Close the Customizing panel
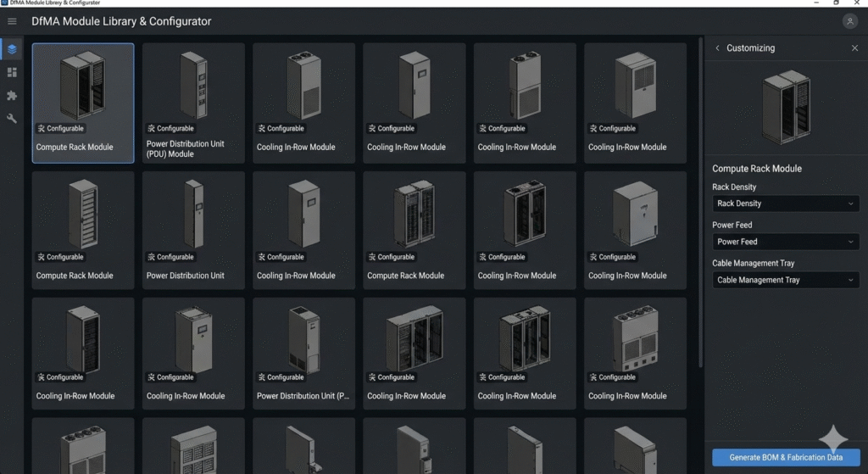 point(854,48)
